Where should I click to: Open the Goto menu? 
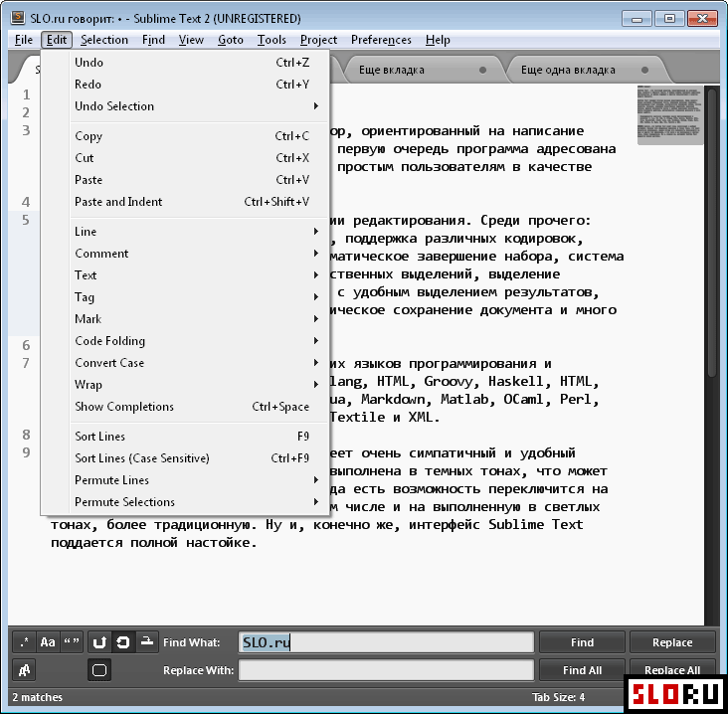coord(231,40)
